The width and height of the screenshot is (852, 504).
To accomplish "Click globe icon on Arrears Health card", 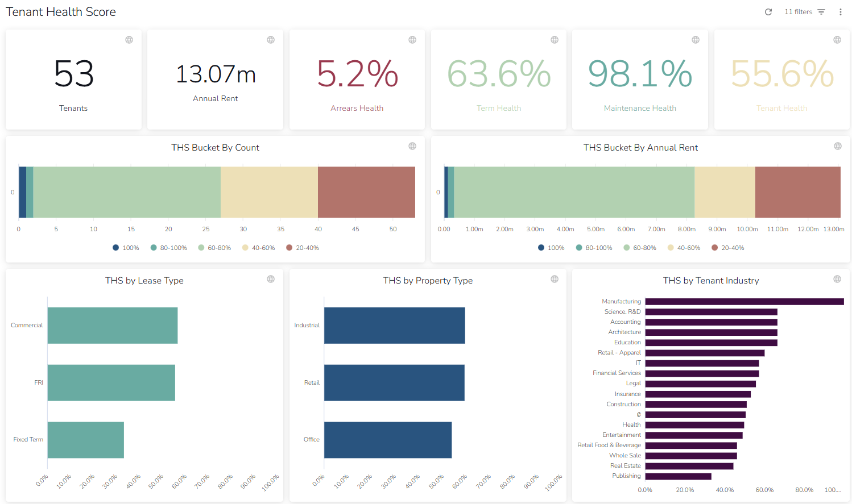I will (412, 40).
